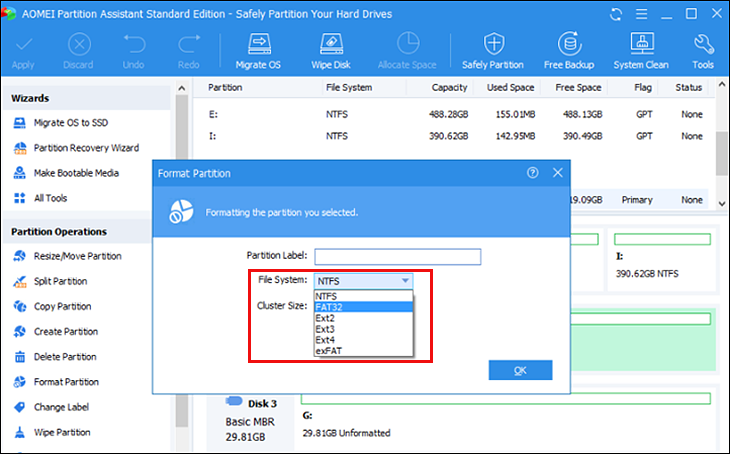Screen dimensions: 730x454
Task: Select FAT32 file system option
Action: (x=363, y=307)
